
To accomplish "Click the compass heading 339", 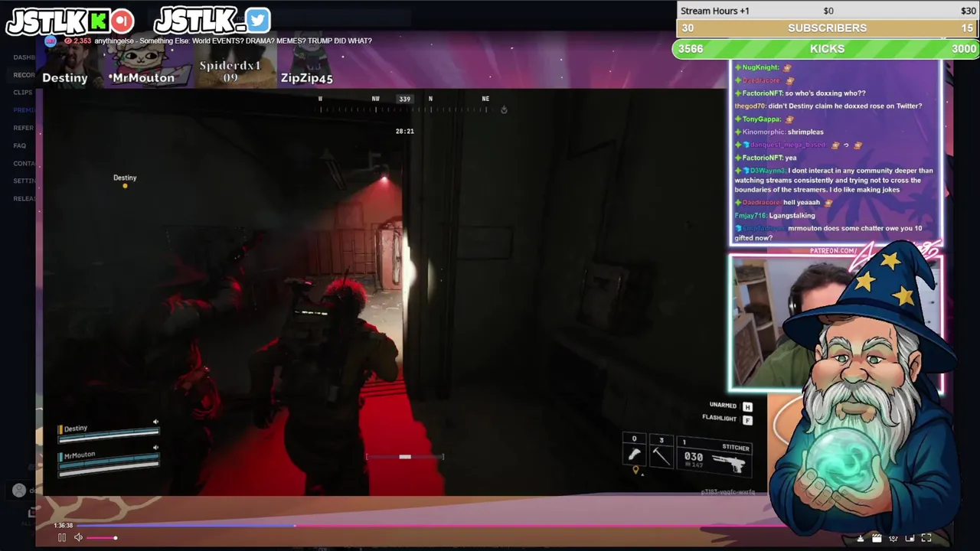I will click(404, 99).
